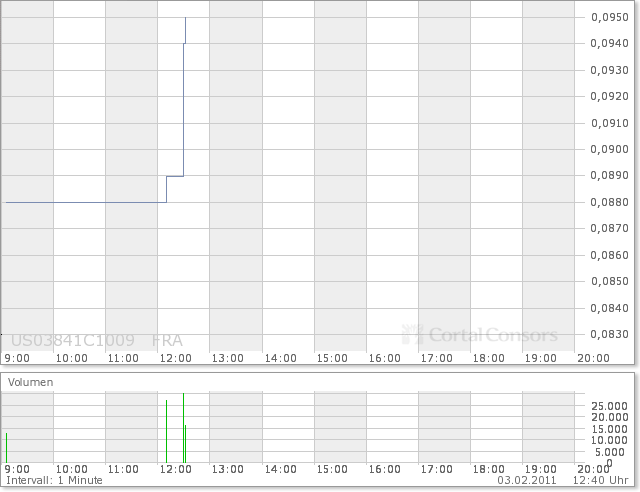Click the 0,0900 price axis value
640x492 pixels.
click(609, 149)
